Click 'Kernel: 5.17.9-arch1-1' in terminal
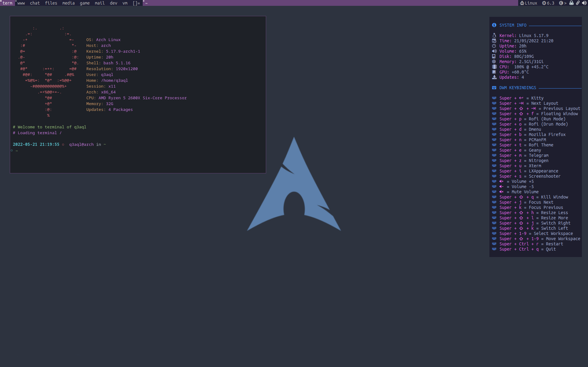Viewport: 588px width, 367px height. 113,51
